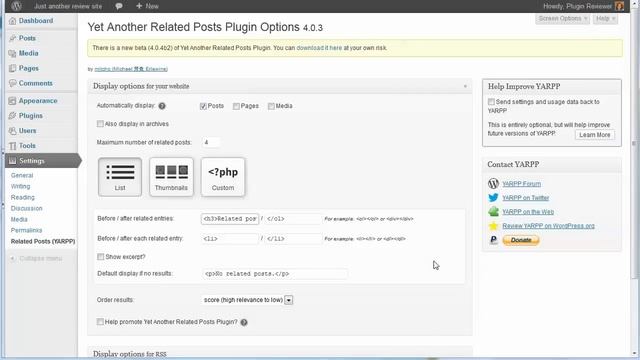This screenshot has width=640, height=360.
Task: Open the comments bubble icon in admin bar
Action: click(119, 6)
